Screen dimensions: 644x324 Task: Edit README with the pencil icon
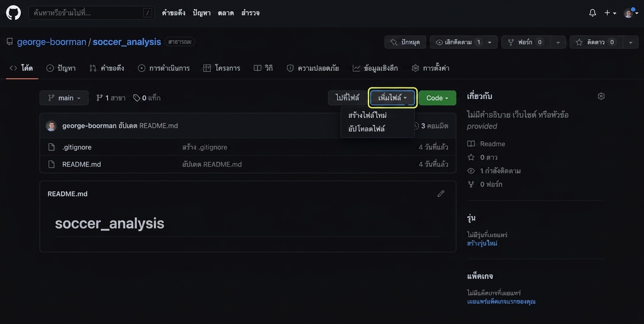(x=441, y=194)
